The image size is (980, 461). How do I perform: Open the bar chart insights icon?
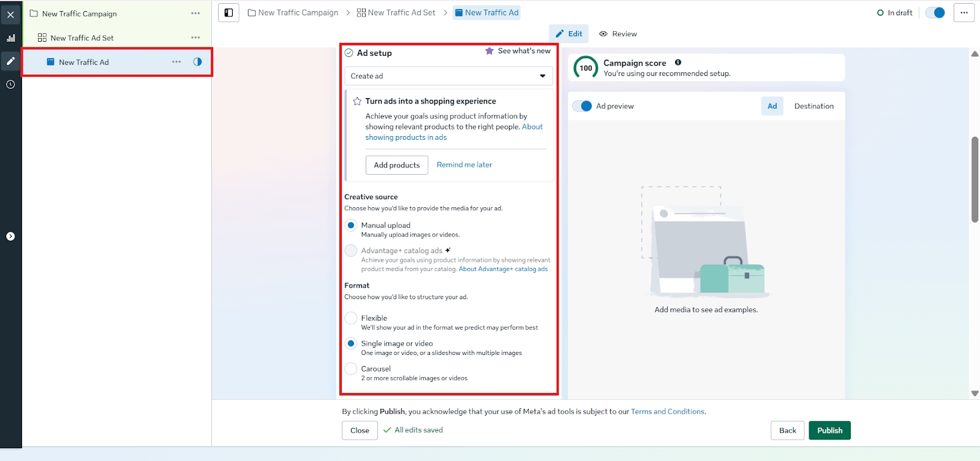pos(10,38)
